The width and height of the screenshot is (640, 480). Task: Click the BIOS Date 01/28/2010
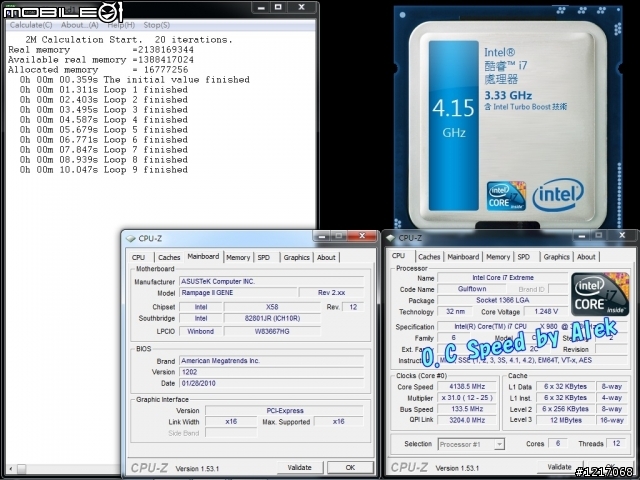[x=271, y=384]
